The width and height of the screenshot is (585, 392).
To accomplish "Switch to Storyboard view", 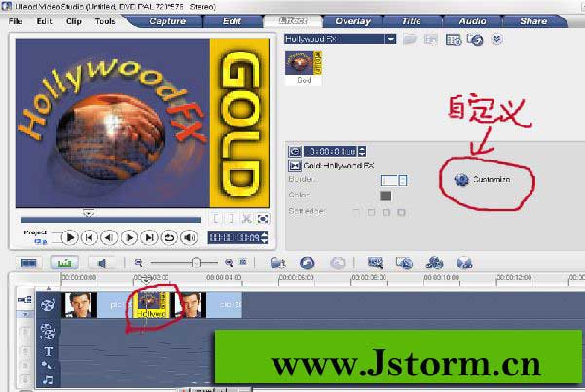I will [29, 263].
